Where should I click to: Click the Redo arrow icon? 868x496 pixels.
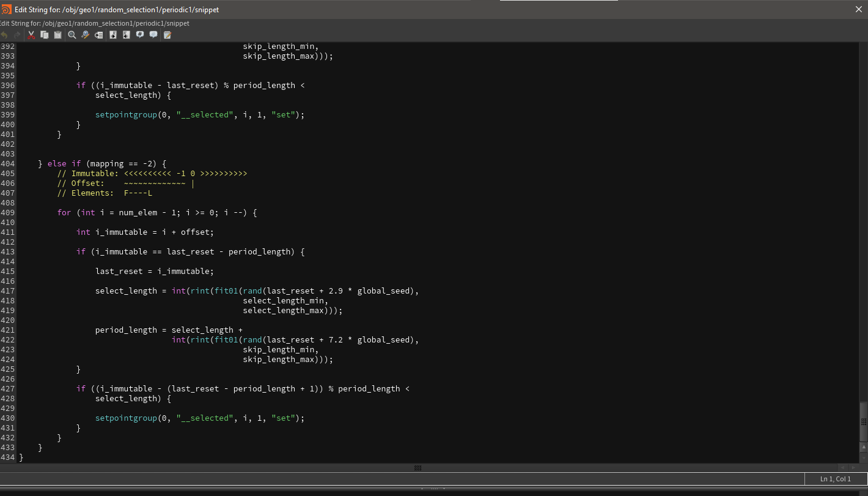pyautogui.click(x=17, y=35)
